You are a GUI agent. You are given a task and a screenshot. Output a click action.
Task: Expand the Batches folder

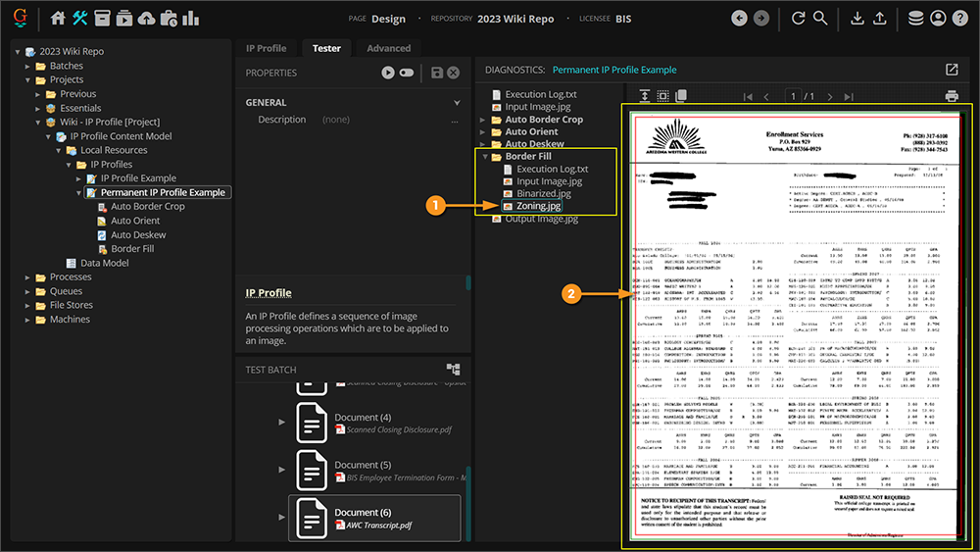point(27,66)
